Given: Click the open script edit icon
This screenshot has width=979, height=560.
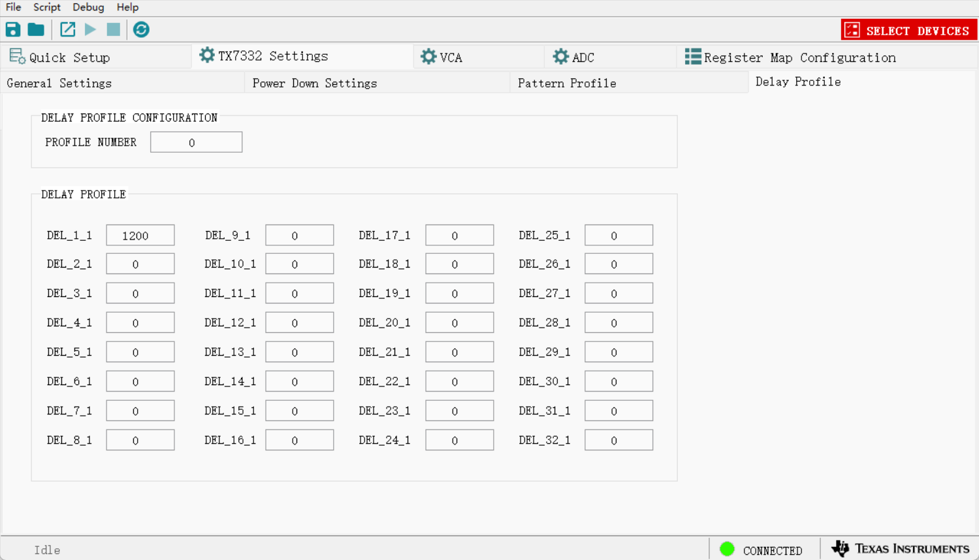Looking at the screenshot, I should pos(67,30).
